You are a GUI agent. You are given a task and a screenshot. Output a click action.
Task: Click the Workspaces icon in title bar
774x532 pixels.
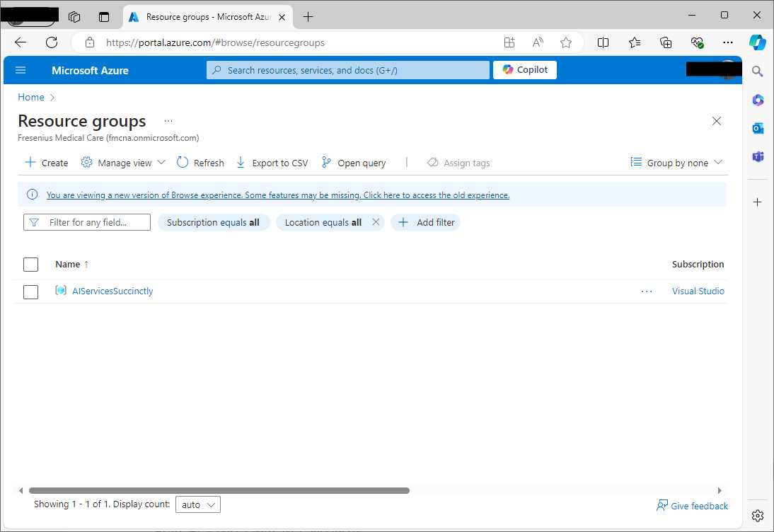tap(74, 17)
